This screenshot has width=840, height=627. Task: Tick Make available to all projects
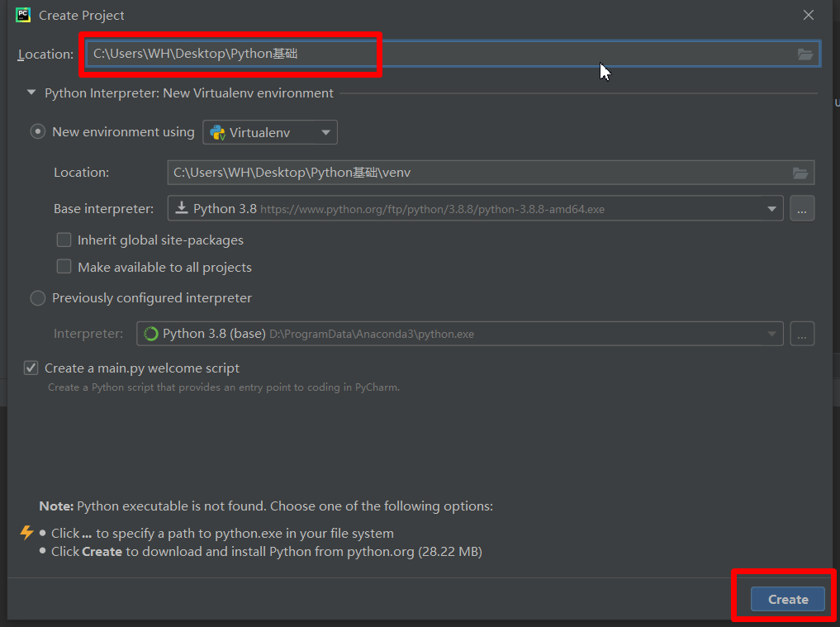tap(64, 266)
